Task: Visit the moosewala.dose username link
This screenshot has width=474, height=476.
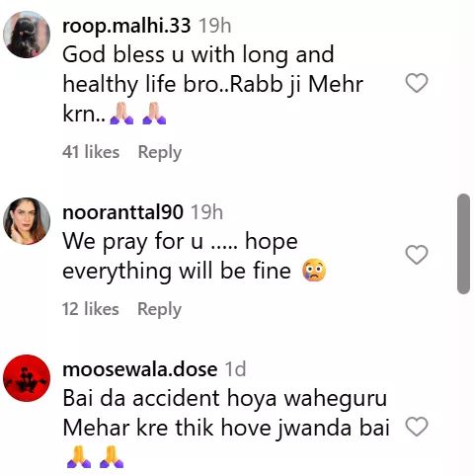Action: [140, 369]
